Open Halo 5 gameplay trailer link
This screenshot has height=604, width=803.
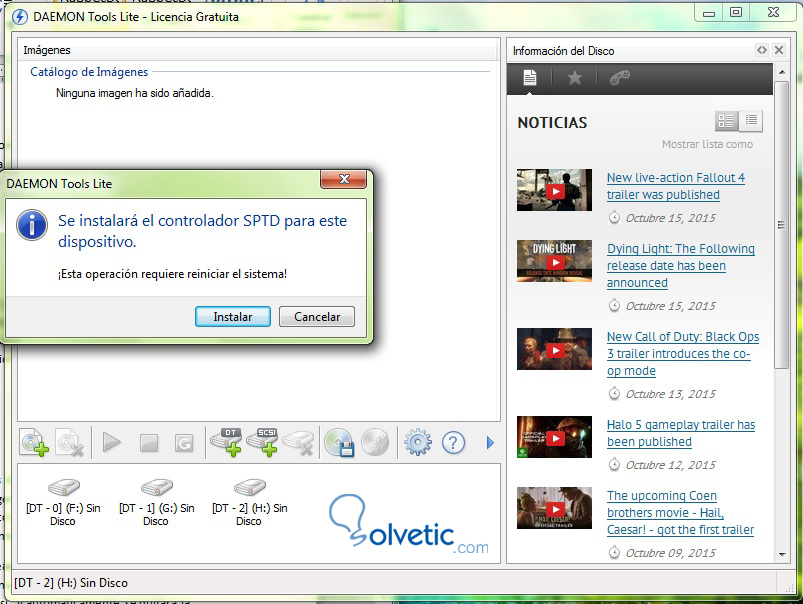pyautogui.click(x=681, y=433)
